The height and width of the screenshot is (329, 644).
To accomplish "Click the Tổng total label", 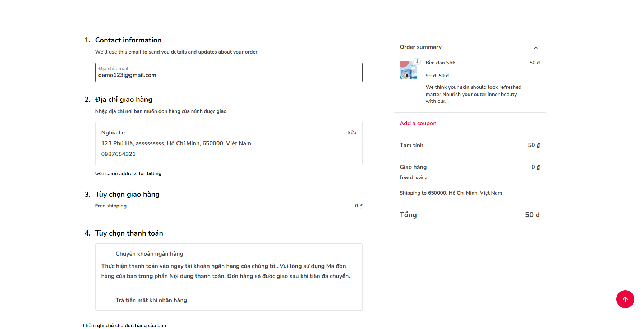I will point(408,215).
